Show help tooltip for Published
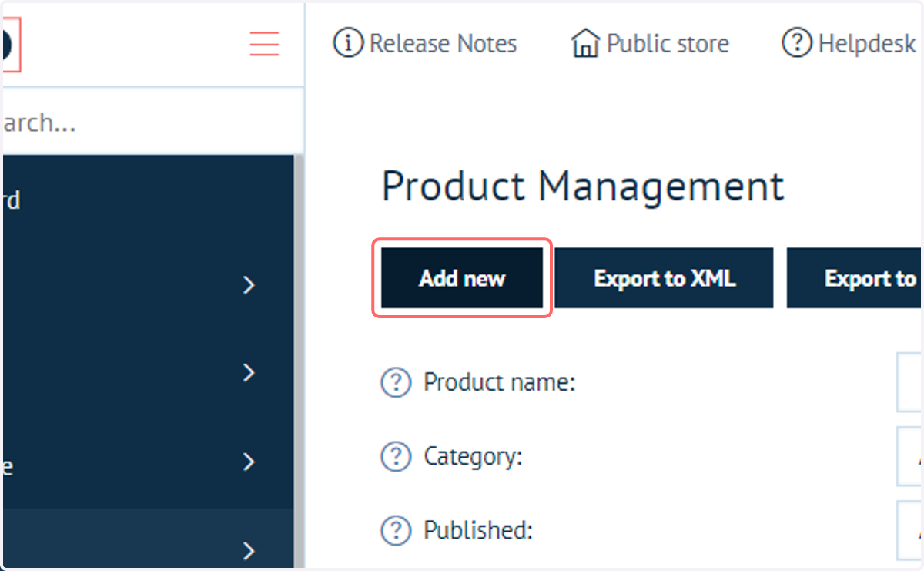Image resolution: width=924 pixels, height=571 pixels. (x=396, y=531)
